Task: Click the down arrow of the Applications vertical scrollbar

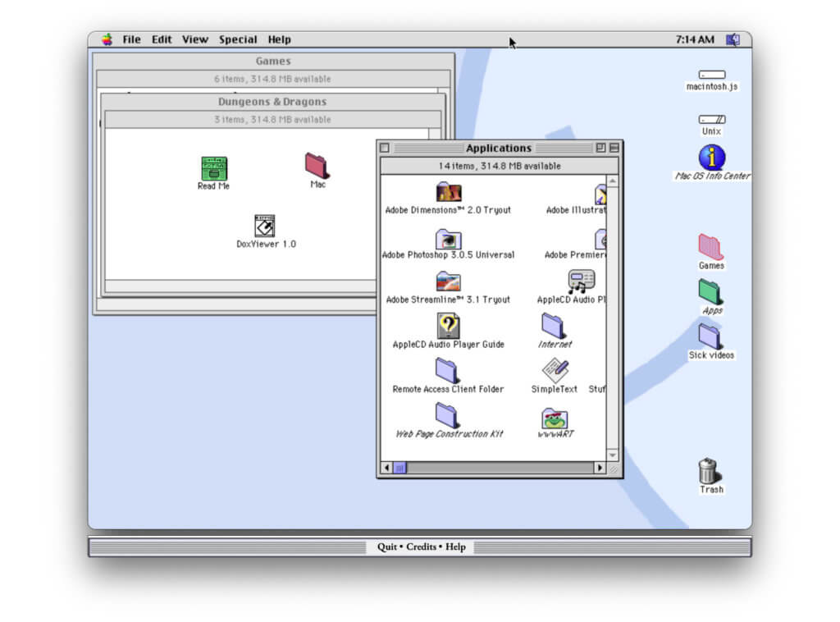Action: tap(612, 455)
